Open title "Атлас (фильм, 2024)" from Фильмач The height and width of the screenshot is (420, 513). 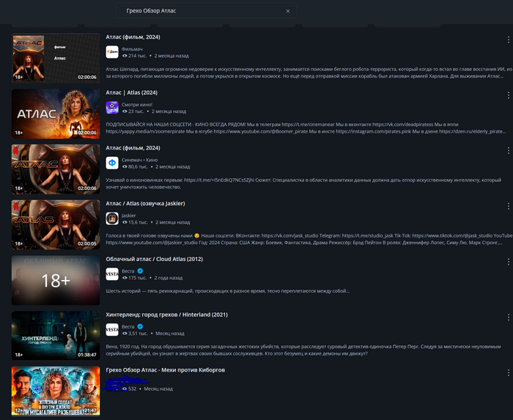(133, 37)
